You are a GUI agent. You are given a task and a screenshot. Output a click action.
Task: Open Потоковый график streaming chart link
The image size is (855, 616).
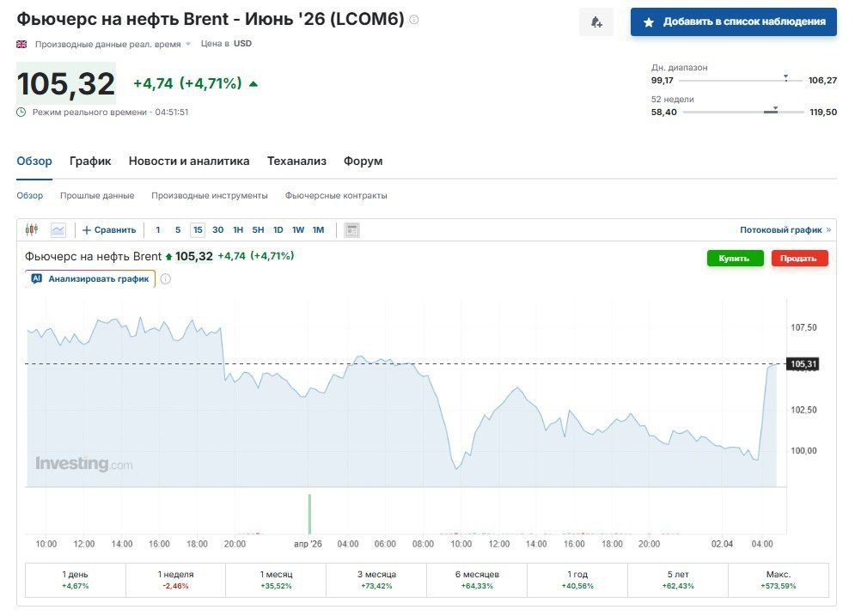pyautogui.click(x=785, y=229)
